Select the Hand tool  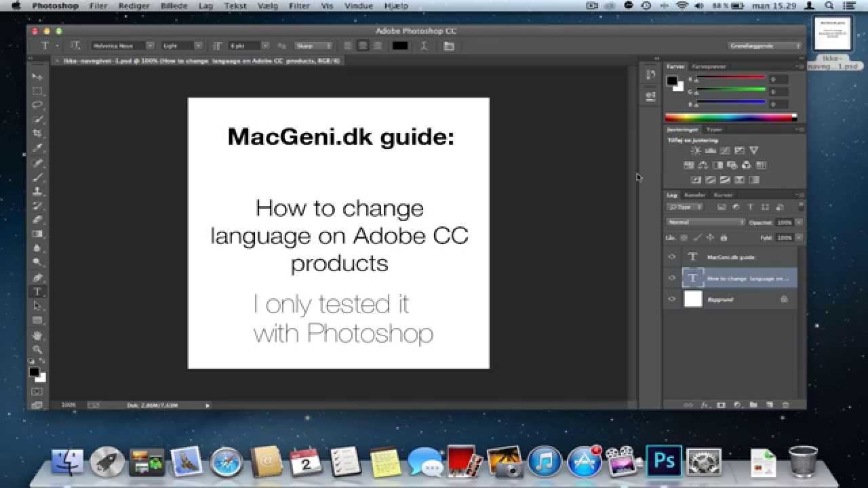tap(37, 335)
